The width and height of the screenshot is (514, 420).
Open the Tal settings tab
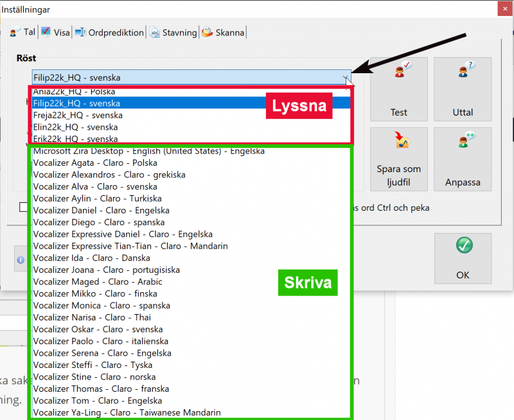click(x=22, y=32)
